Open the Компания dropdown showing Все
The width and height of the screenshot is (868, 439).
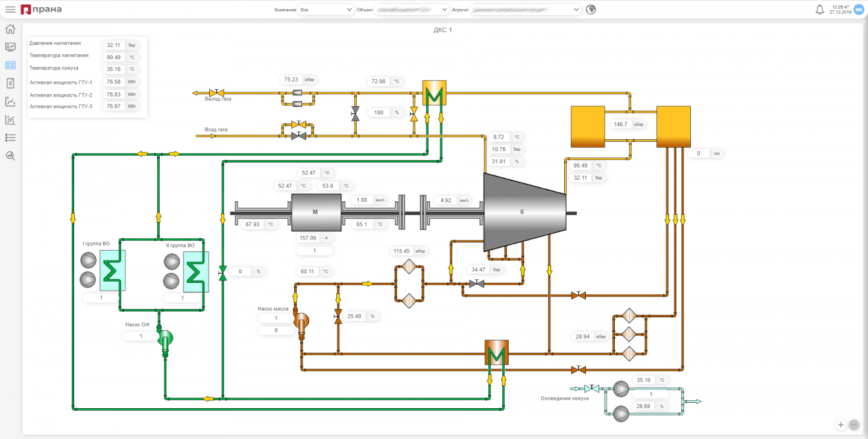click(326, 9)
